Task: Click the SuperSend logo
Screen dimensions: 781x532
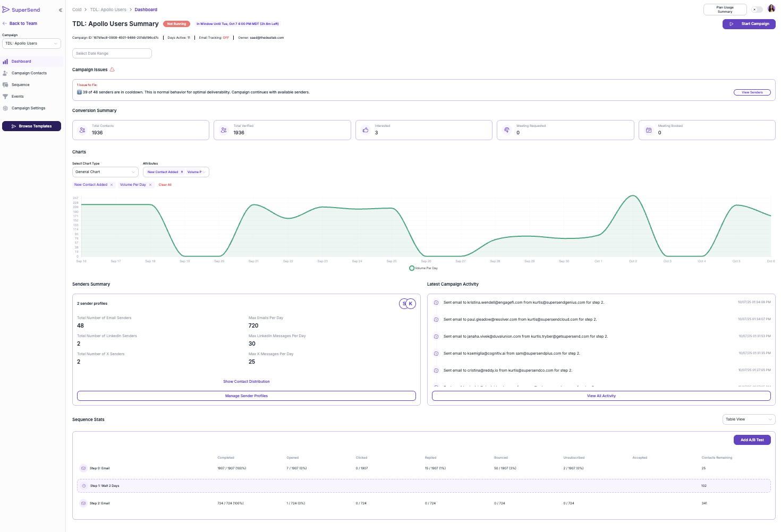Action: point(21,10)
